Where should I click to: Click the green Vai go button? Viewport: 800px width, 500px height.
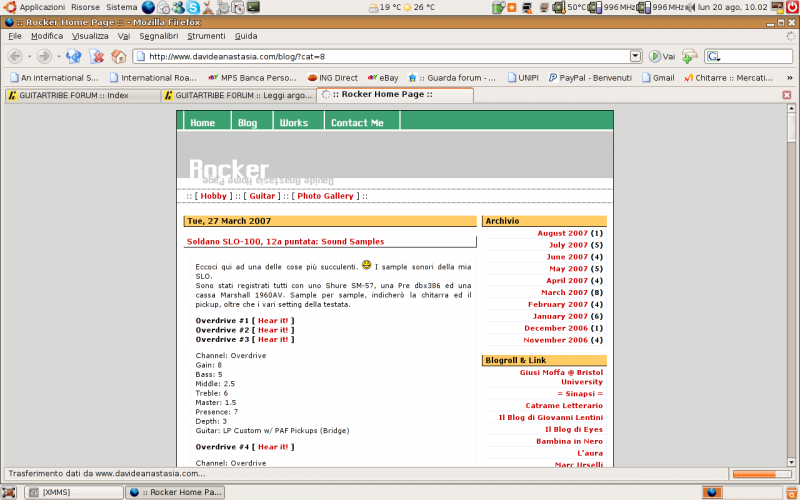[662, 56]
